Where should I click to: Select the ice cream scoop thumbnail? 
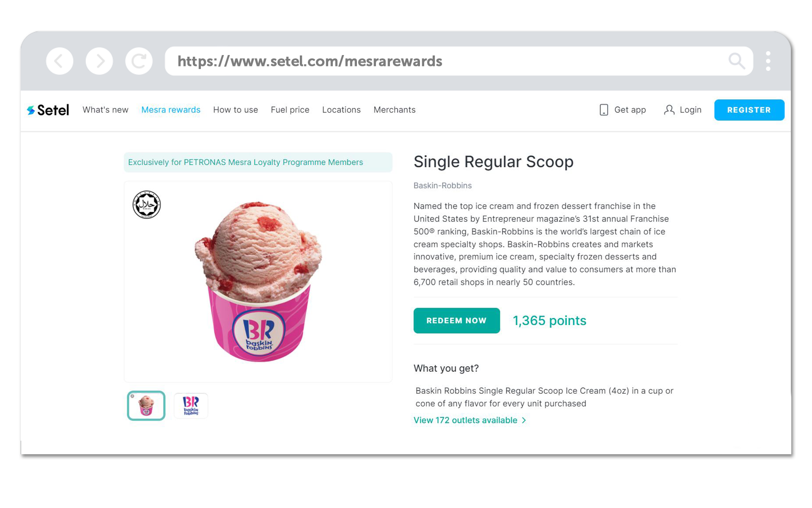click(x=146, y=406)
